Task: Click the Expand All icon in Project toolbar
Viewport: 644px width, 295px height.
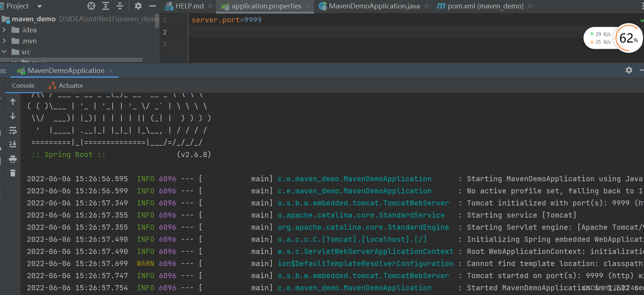Action: [x=106, y=6]
